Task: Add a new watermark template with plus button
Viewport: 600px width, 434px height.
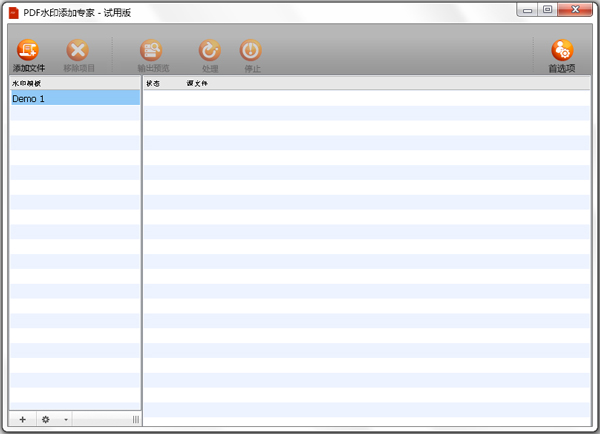Action: (x=23, y=420)
